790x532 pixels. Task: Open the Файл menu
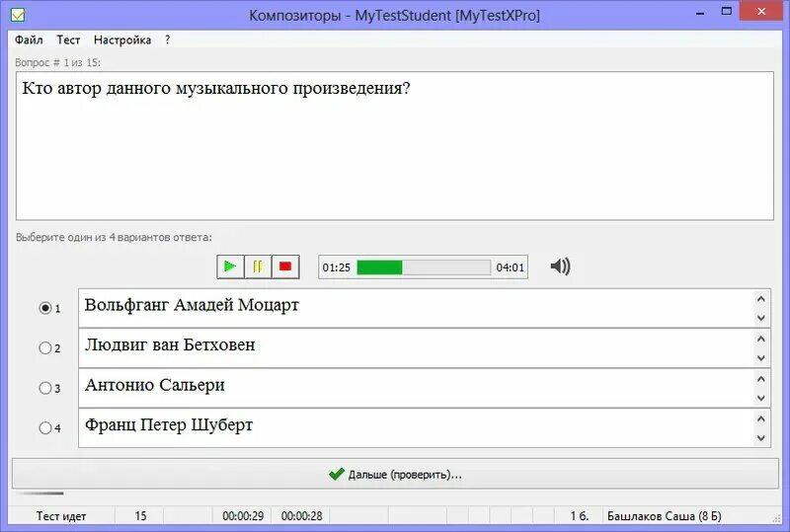[x=29, y=39]
